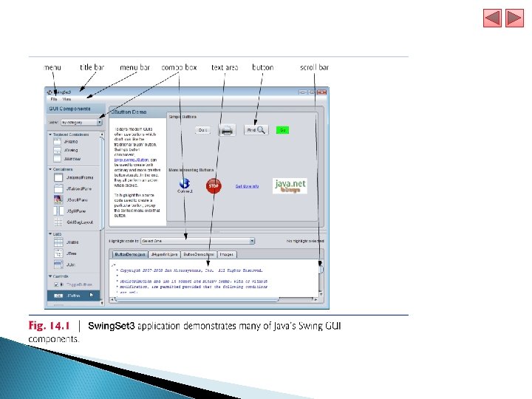Select the JFrame component

pyautogui.click(x=66, y=141)
